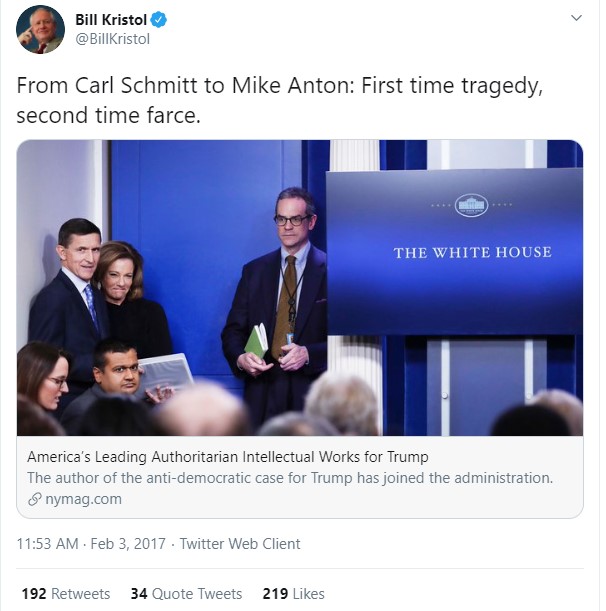Open Bill Kristol's profile avatar
Image resolution: width=606 pixels, height=611 pixels.
(x=40, y=29)
